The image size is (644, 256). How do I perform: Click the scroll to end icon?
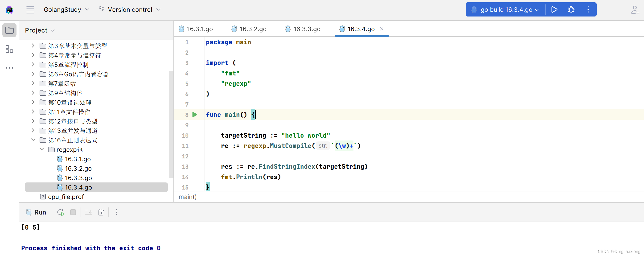[89, 212]
